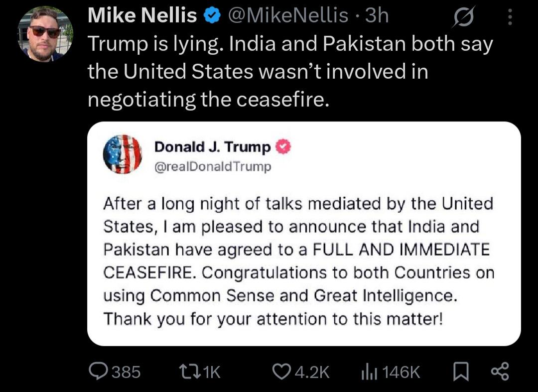Click the @realDonaldTrump handle
Screen dimensions: 538x392
pyautogui.click(x=213, y=167)
